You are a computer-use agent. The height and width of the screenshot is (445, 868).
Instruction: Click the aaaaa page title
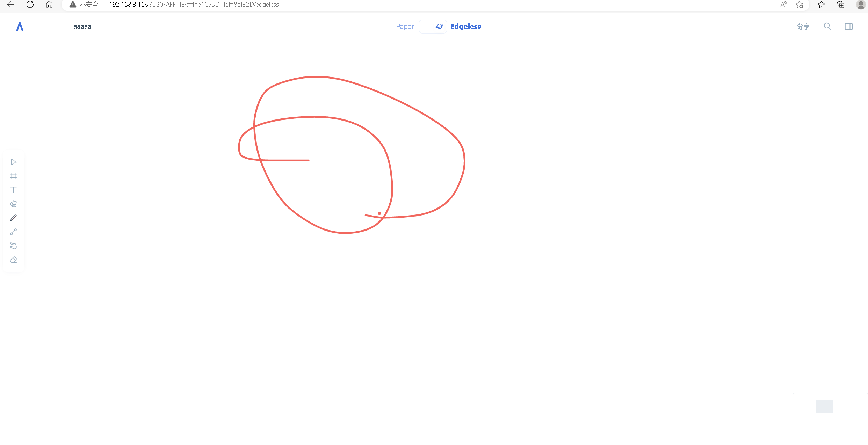(x=82, y=27)
